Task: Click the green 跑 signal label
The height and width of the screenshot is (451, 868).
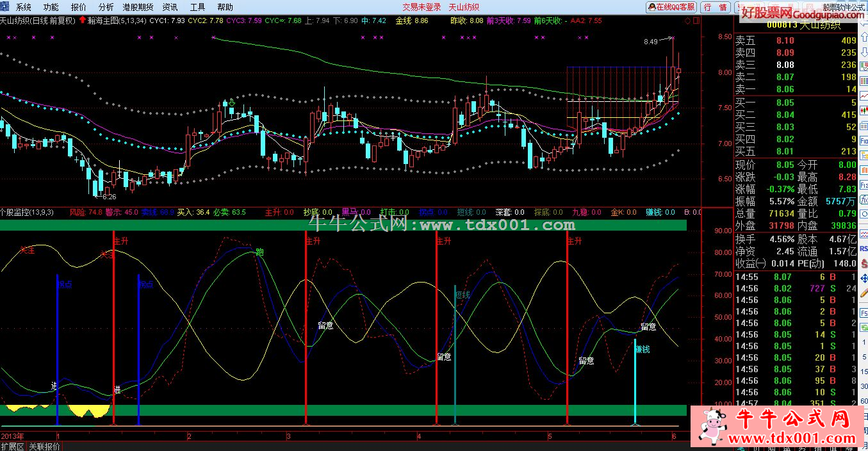Action: click(x=259, y=252)
